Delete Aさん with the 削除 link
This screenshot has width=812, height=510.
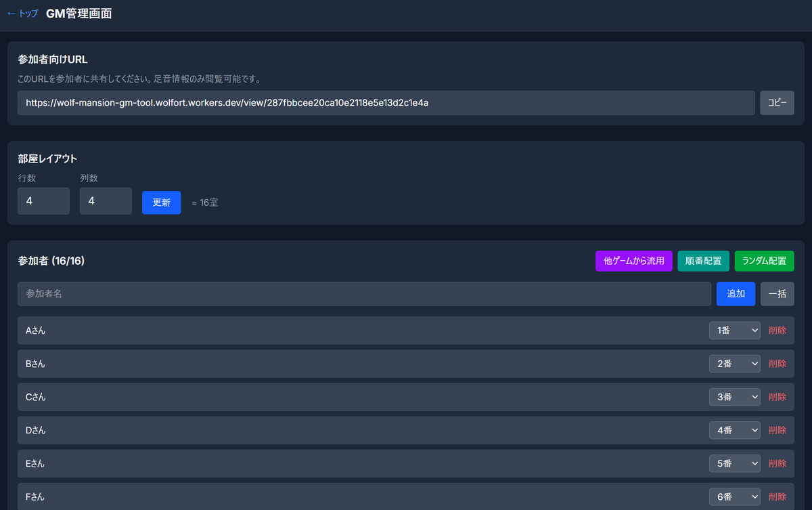[777, 331]
